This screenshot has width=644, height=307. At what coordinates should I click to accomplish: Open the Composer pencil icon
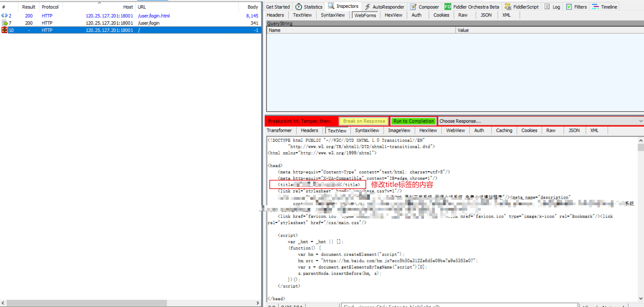pyautogui.click(x=413, y=7)
